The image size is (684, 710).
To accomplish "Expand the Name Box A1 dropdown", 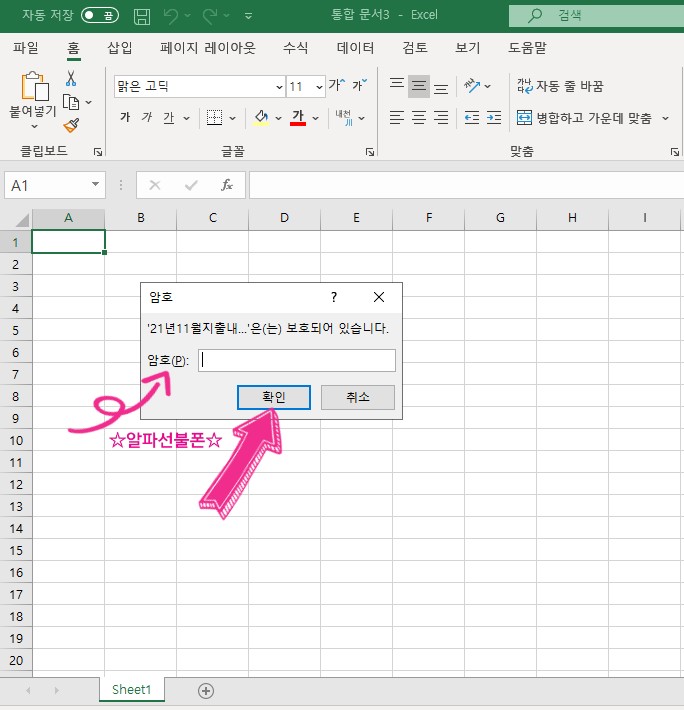I will (x=95, y=184).
